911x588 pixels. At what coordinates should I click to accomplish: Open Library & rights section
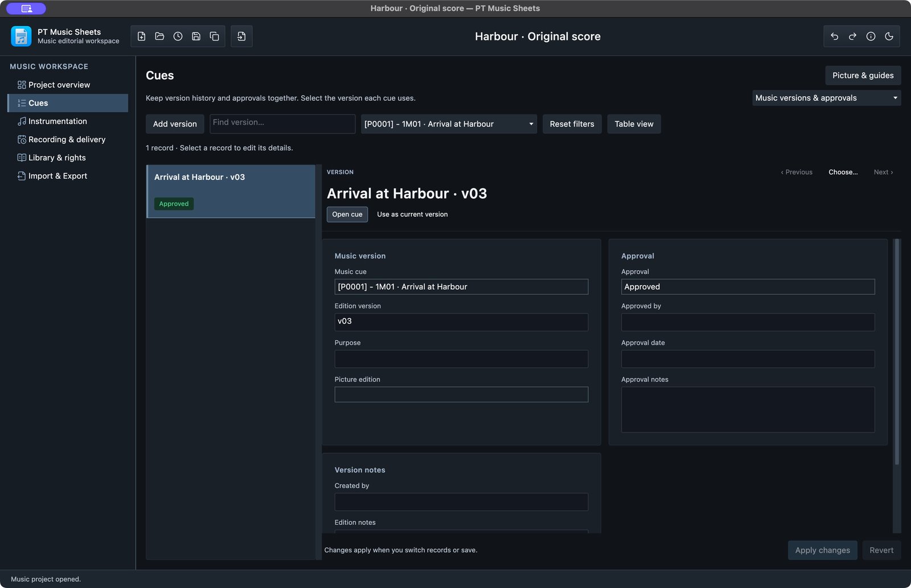click(x=68, y=158)
